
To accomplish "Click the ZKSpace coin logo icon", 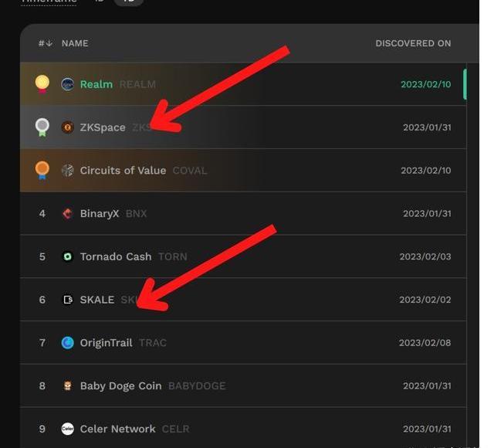I will click(67, 127).
